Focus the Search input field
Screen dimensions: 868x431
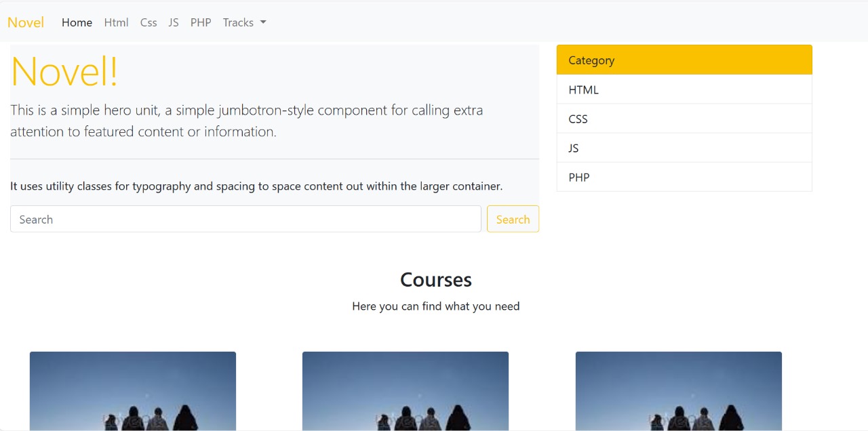click(x=245, y=219)
